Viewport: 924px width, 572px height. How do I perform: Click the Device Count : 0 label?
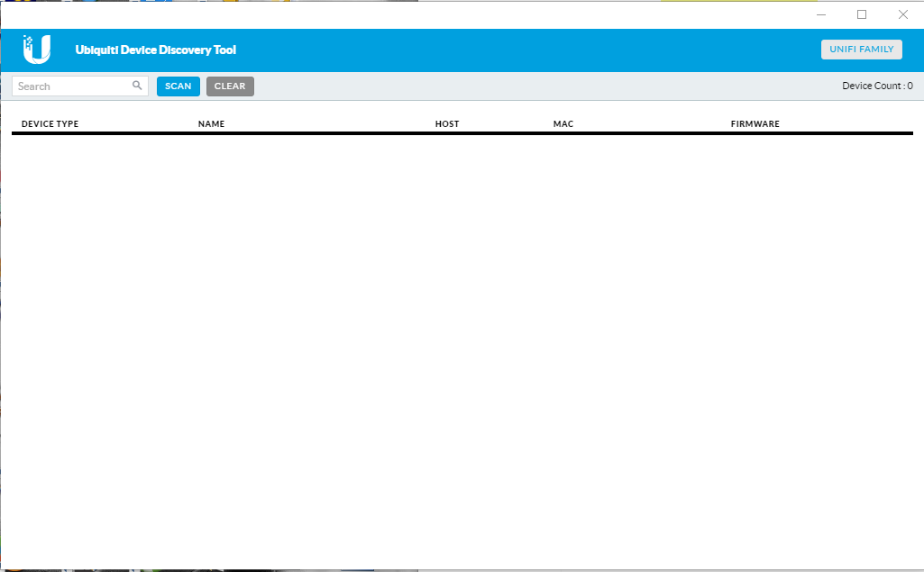(877, 86)
